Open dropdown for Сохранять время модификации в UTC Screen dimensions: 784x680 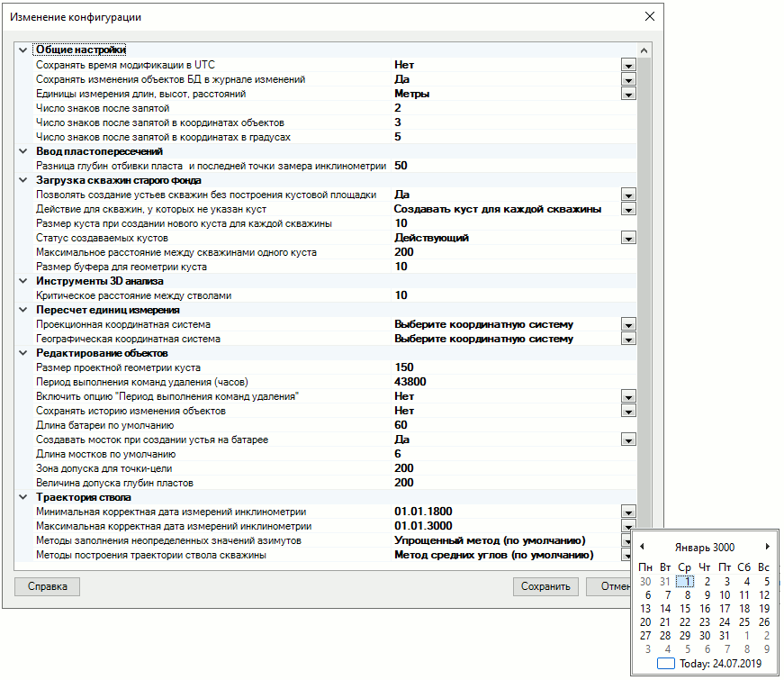click(x=628, y=65)
